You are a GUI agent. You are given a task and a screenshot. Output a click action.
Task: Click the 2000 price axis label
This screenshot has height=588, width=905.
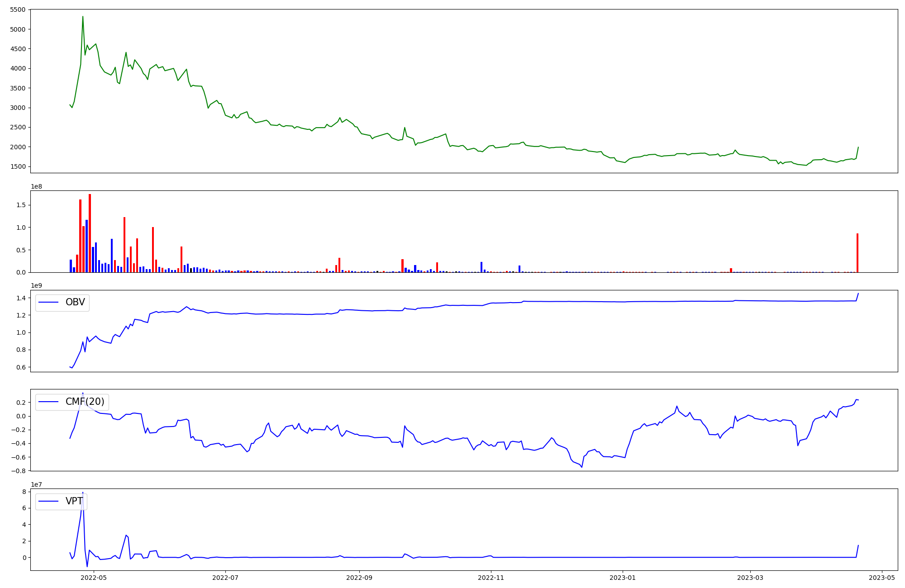(19, 147)
